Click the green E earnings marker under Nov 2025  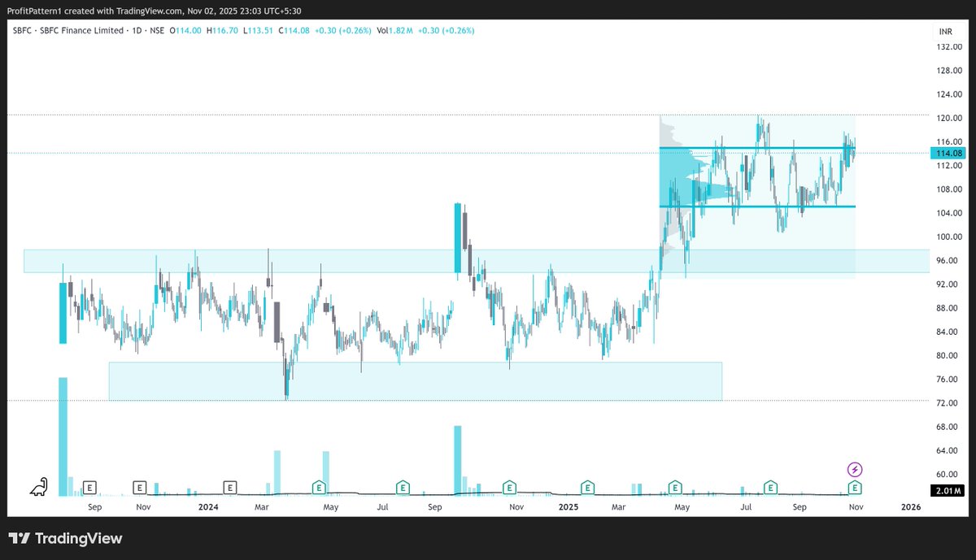click(854, 488)
